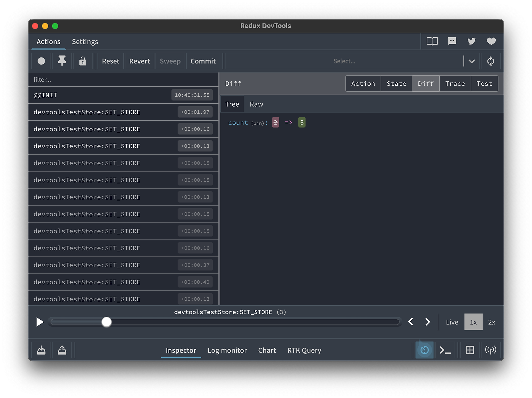The width and height of the screenshot is (532, 398).
Task: Show the Test inspector view
Action: click(x=484, y=83)
